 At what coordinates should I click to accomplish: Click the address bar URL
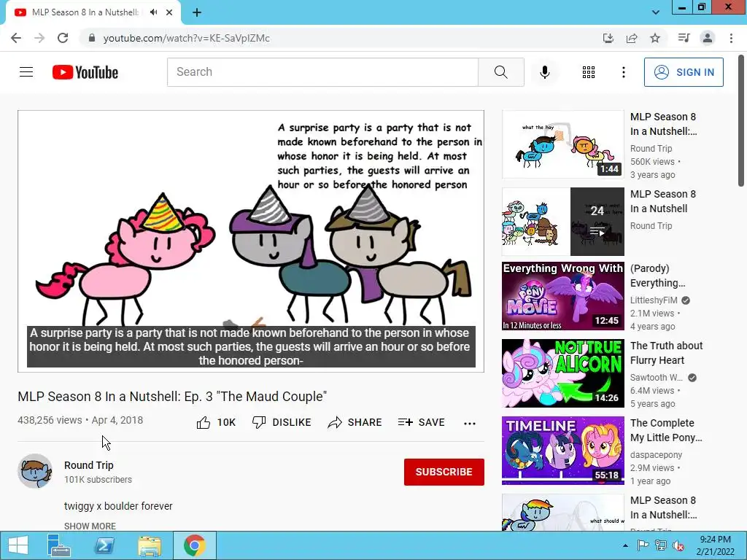click(x=186, y=38)
